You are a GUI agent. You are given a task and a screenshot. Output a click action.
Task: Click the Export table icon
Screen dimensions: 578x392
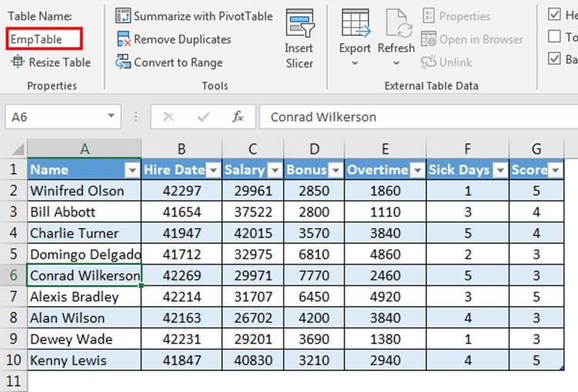pos(356,23)
